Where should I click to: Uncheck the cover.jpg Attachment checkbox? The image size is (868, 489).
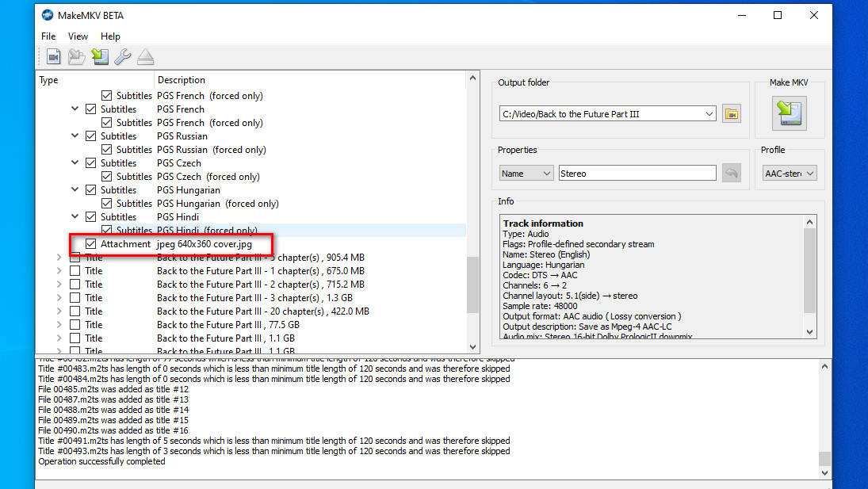91,244
